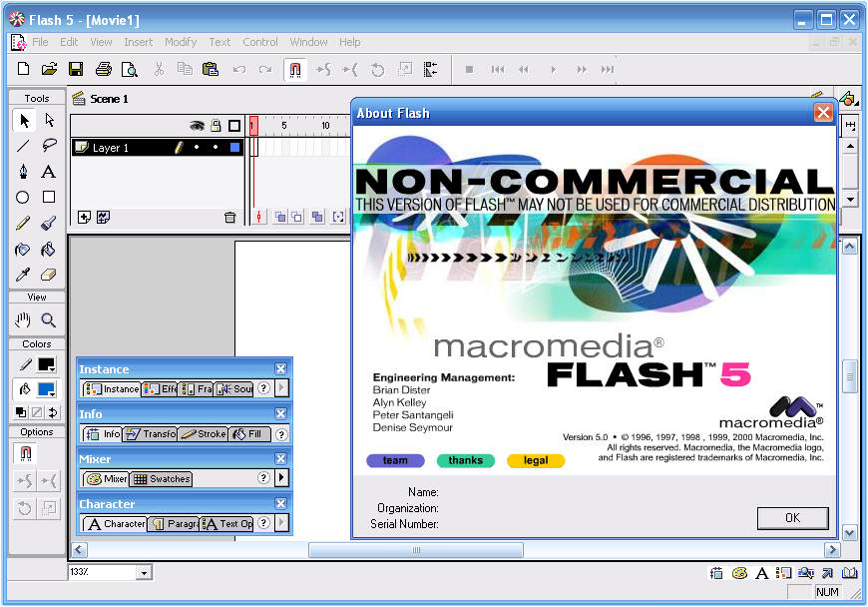Click OK in About Flash dialog
Image resolution: width=868 pixels, height=607 pixels.
tap(793, 518)
